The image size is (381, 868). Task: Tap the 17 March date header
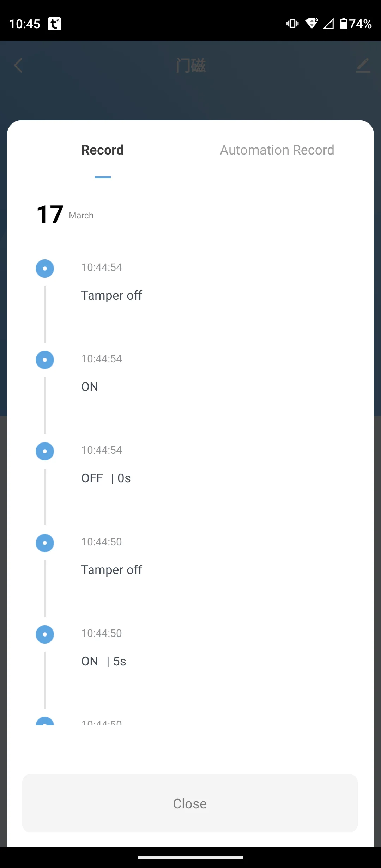click(x=65, y=215)
